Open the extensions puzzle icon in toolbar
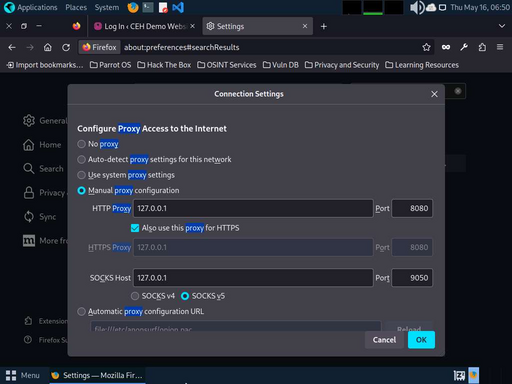Screen dimensions: 512x384 tap(482, 47)
